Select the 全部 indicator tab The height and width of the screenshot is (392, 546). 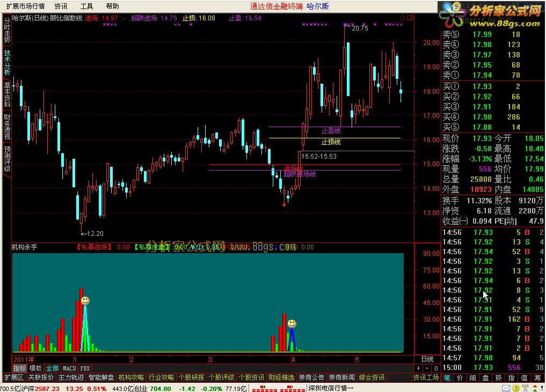(52, 368)
